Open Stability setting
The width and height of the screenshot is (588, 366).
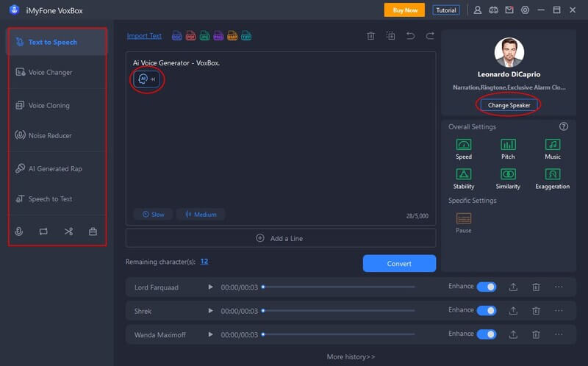point(464,179)
